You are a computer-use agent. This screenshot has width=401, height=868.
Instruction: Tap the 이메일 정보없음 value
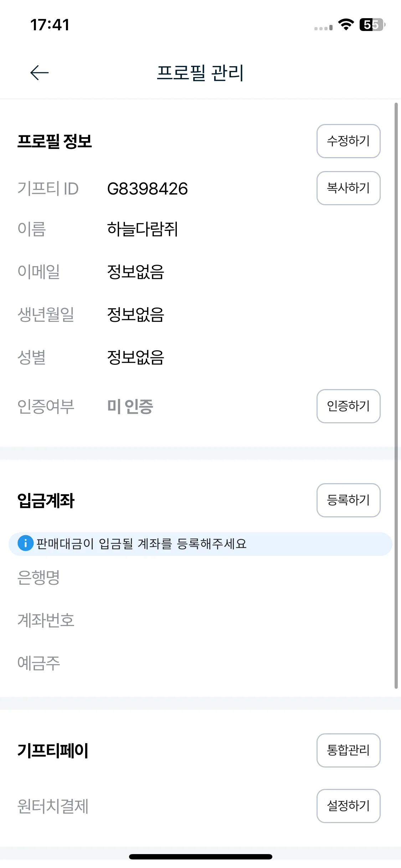[135, 272]
